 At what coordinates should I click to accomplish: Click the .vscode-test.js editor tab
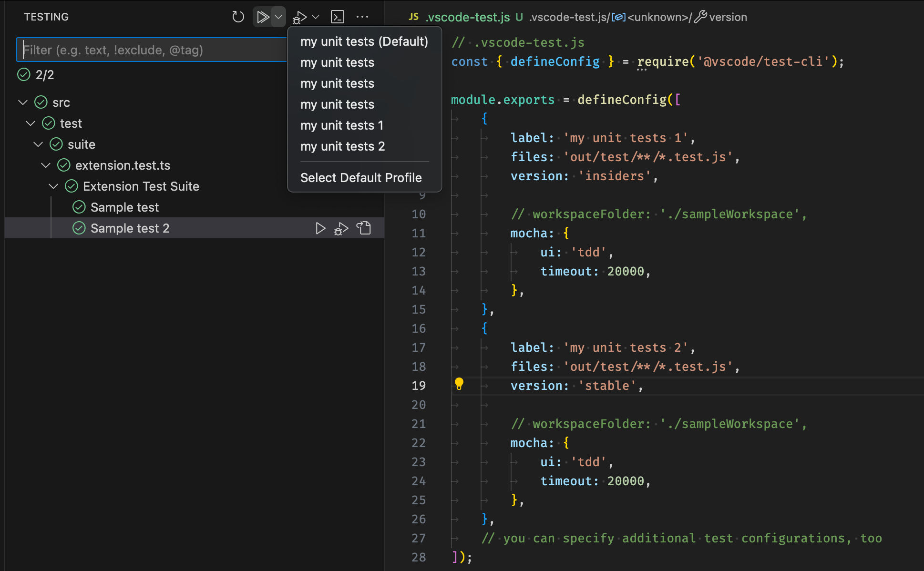point(467,17)
